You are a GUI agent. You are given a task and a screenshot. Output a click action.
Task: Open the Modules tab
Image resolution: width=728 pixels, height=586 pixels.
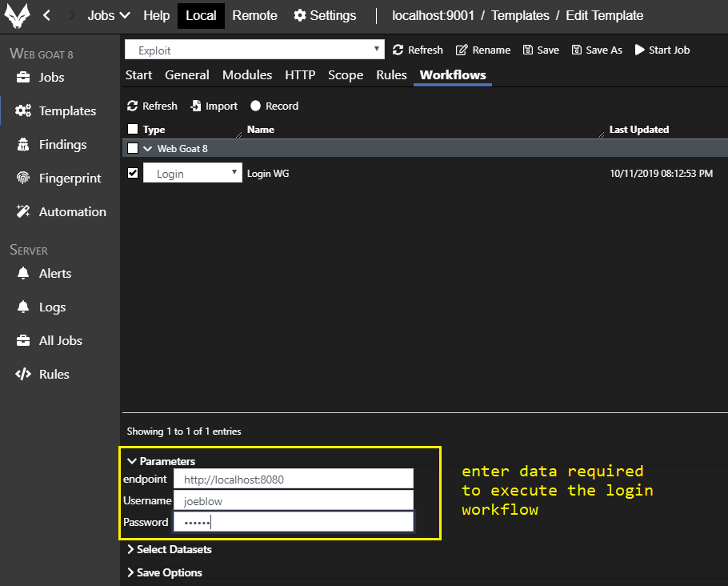(247, 74)
